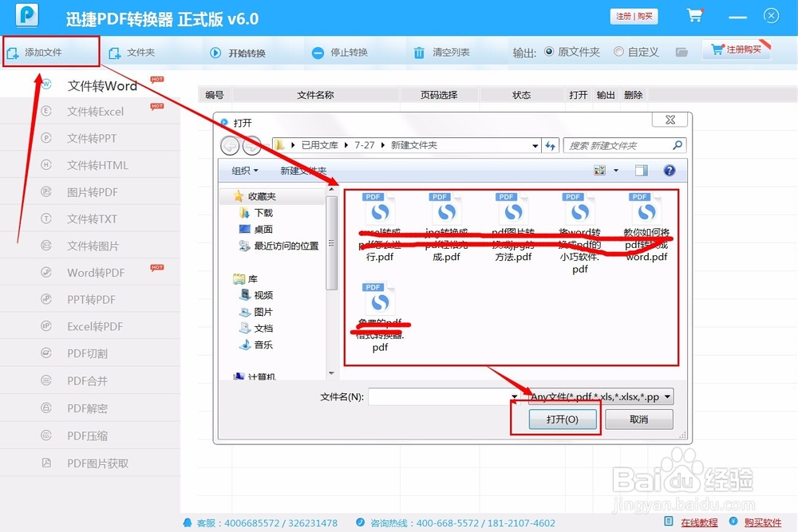The height and width of the screenshot is (532, 798).
Task: Click the 文件名称 column header
Action: [x=315, y=95]
